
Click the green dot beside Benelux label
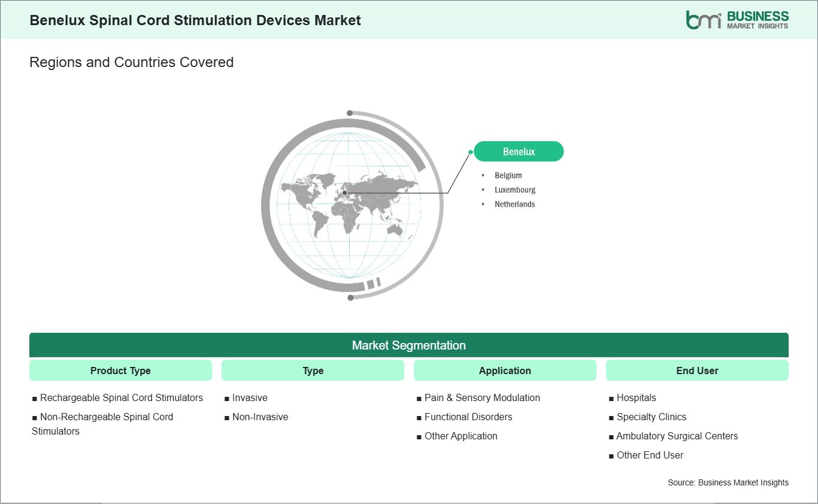[x=471, y=152]
